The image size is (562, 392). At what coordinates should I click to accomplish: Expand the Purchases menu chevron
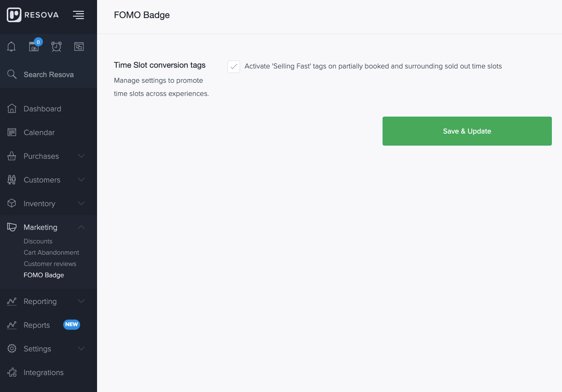[x=81, y=156]
